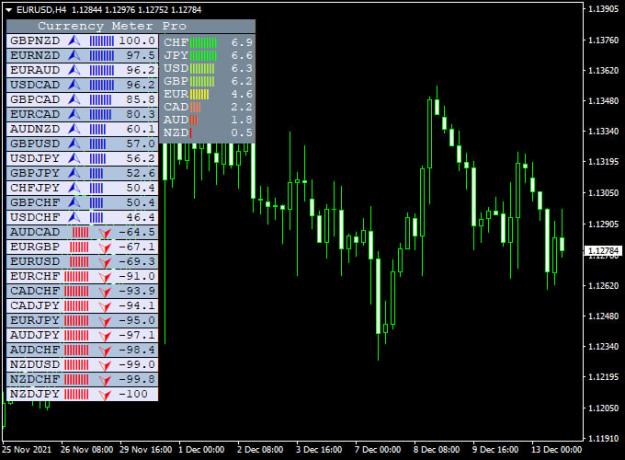Click the blue strength bar for GBPNZD
The height and width of the screenshot is (460, 625).
(102, 41)
